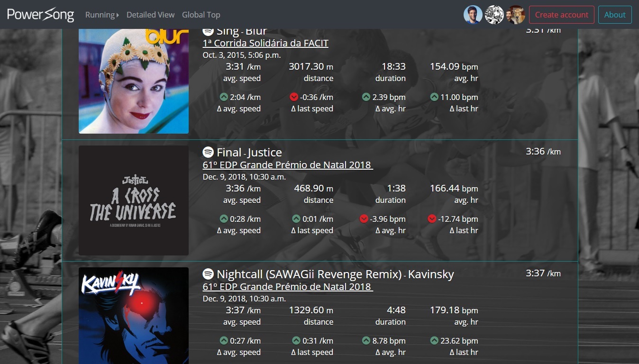The image size is (639, 364).
Task: Click Spotify icon beside Nightcall Kavinsky track
Action: (208, 274)
